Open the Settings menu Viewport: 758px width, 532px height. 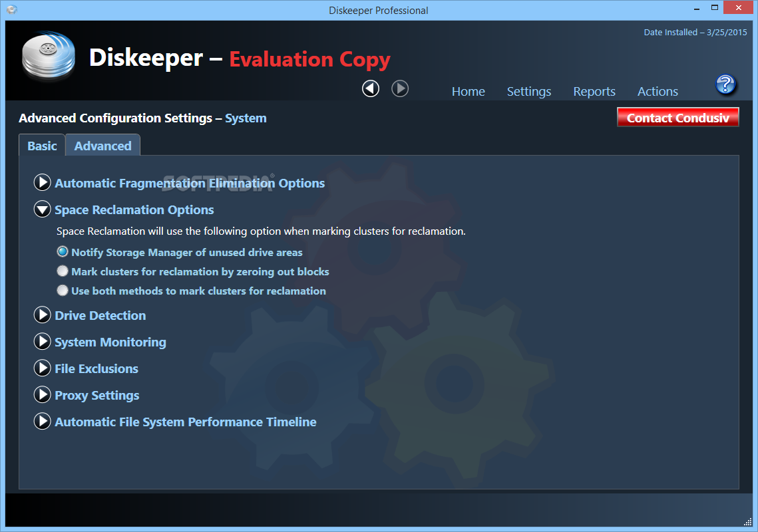(529, 91)
